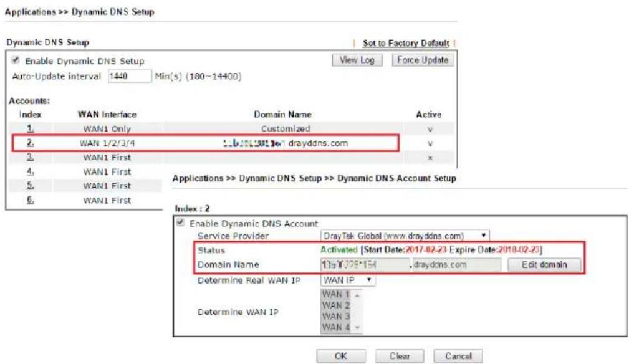Click the 'WAN1 Only' interface cell

[107, 128]
